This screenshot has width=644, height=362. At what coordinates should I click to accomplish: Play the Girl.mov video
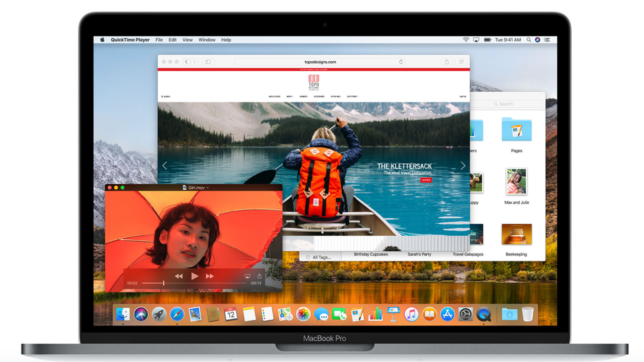click(195, 276)
